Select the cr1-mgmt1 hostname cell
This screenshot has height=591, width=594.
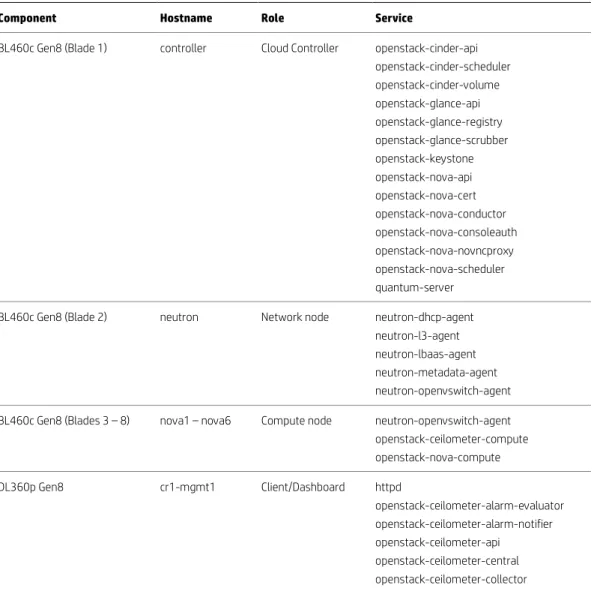click(187, 487)
